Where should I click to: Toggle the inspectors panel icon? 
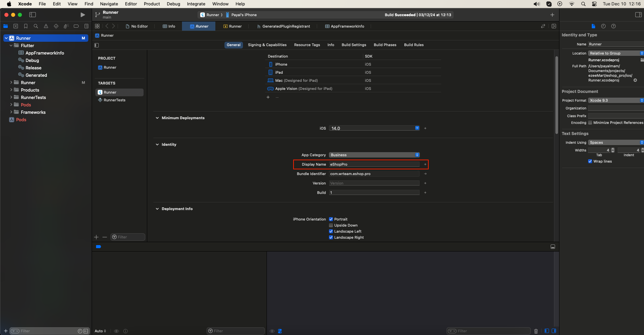coord(638,15)
